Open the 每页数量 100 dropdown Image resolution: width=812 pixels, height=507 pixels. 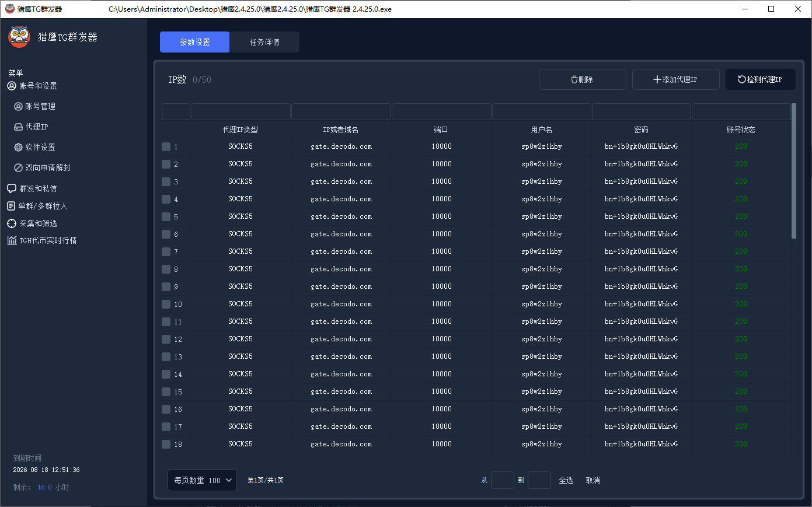[202, 480]
